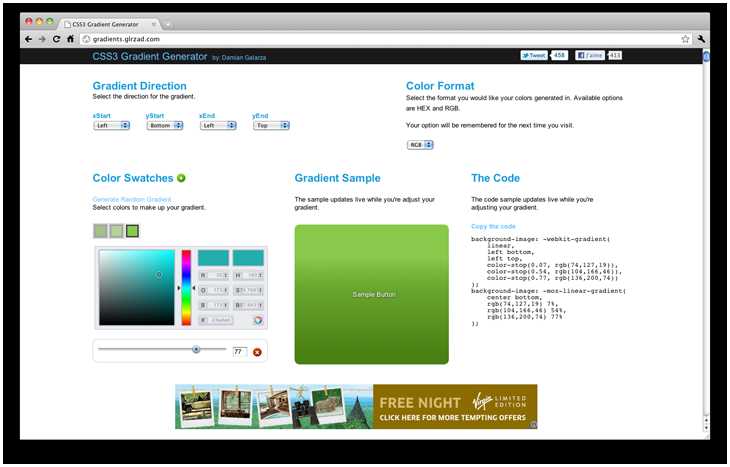Image resolution: width=730 pixels, height=467 pixels.
Task: Click the color wheel icon in the picker
Action: point(258,320)
